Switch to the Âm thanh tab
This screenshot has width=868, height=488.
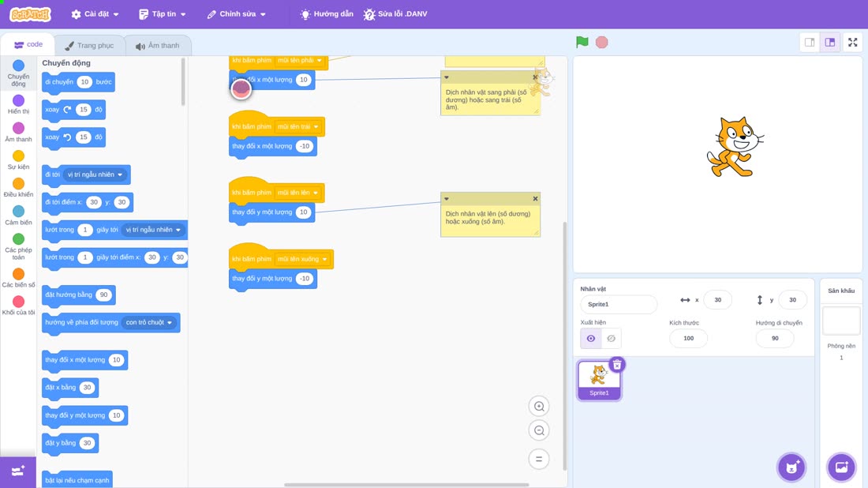pyautogui.click(x=158, y=46)
